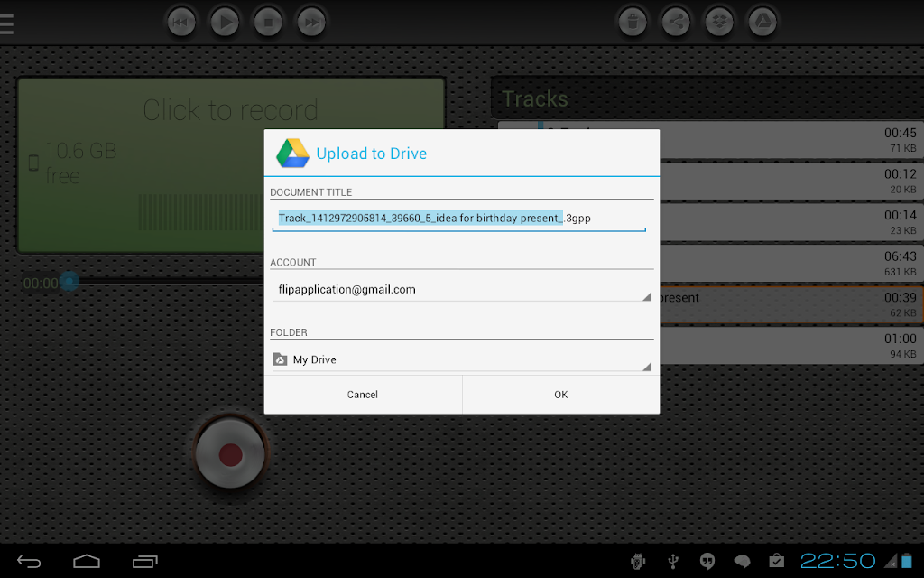Viewport: 924px width, 578px height.
Task: Tap the phone storage icon
Action: (x=33, y=163)
